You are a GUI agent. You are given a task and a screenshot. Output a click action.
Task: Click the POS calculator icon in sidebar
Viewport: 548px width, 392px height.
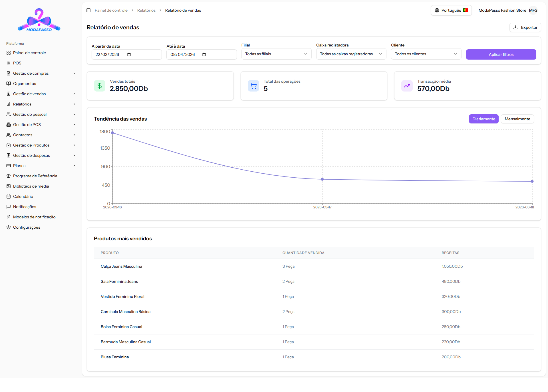9,63
